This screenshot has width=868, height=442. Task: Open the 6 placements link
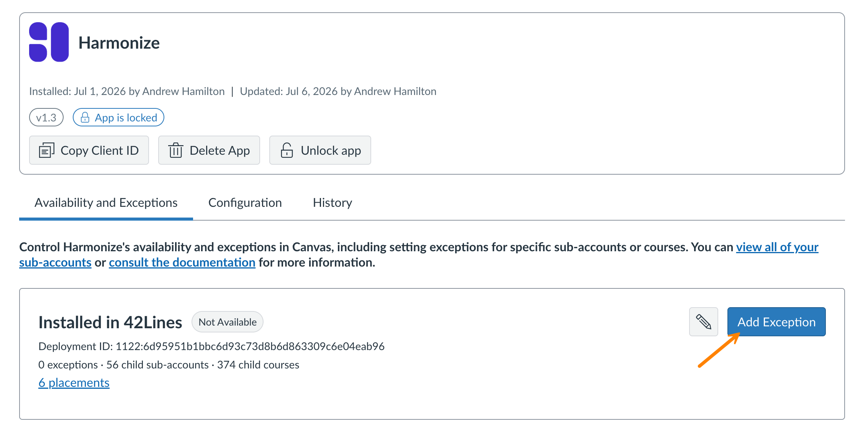tap(74, 383)
